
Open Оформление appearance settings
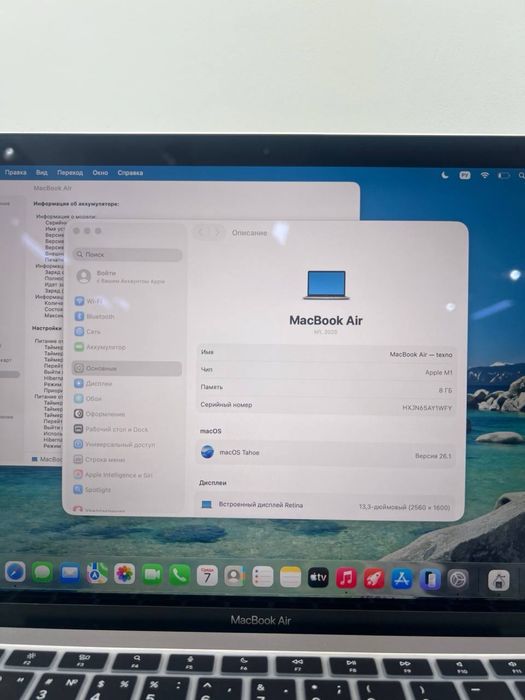(x=127, y=414)
